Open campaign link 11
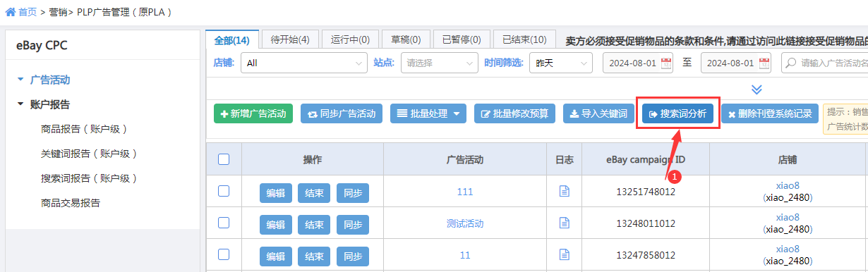 pyautogui.click(x=465, y=255)
